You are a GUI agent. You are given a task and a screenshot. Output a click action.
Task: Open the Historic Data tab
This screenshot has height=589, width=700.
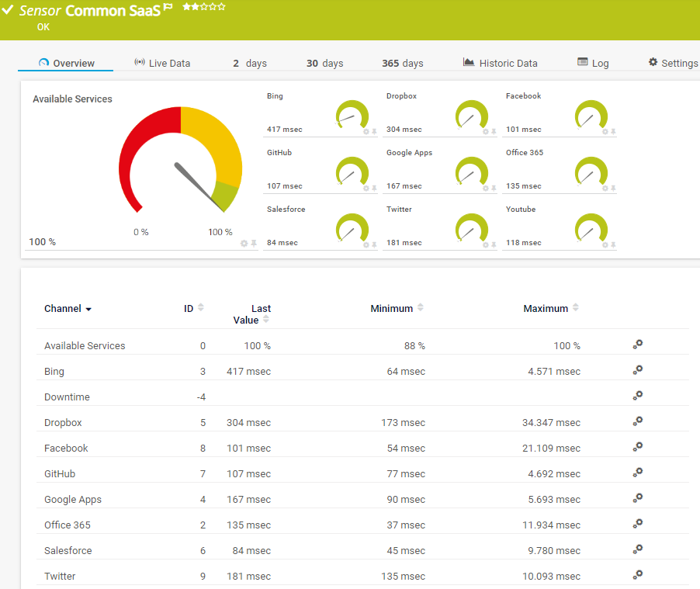tap(500, 63)
